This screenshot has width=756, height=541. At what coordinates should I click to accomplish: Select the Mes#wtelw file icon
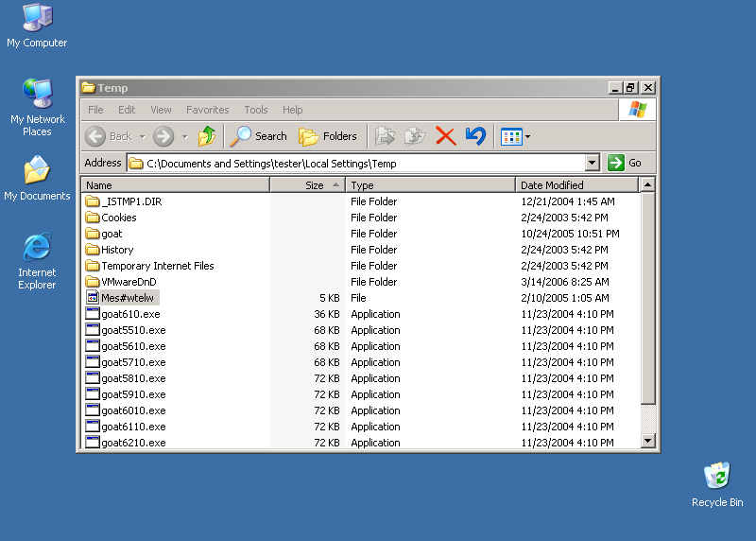click(x=92, y=297)
